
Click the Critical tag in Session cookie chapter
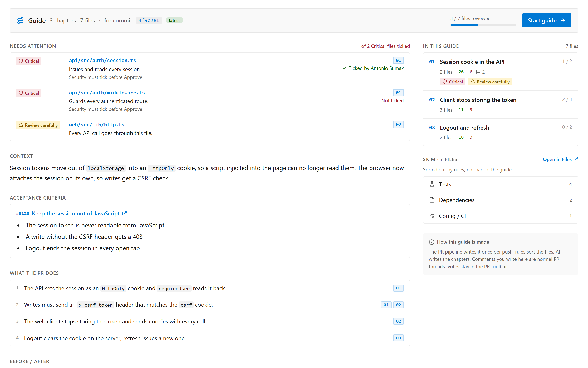coord(452,82)
